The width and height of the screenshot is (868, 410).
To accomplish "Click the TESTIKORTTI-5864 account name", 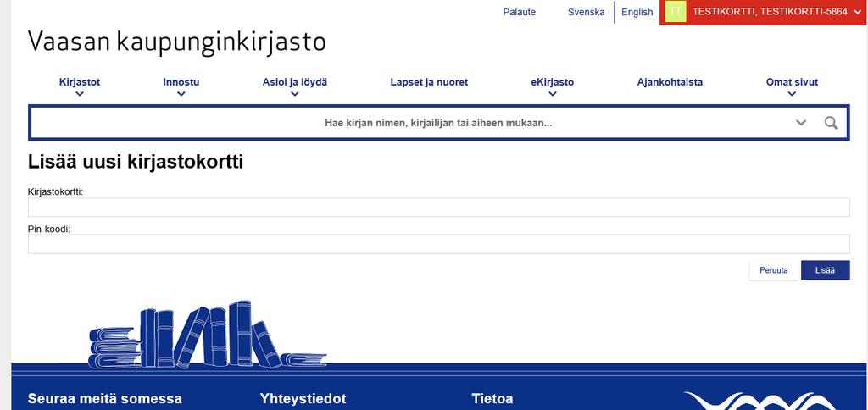I will (x=770, y=12).
